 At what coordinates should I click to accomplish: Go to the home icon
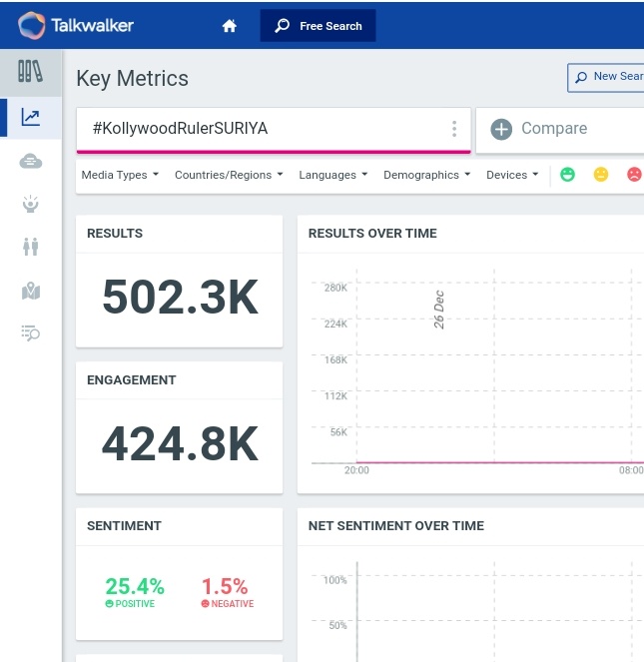(x=230, y=26)
